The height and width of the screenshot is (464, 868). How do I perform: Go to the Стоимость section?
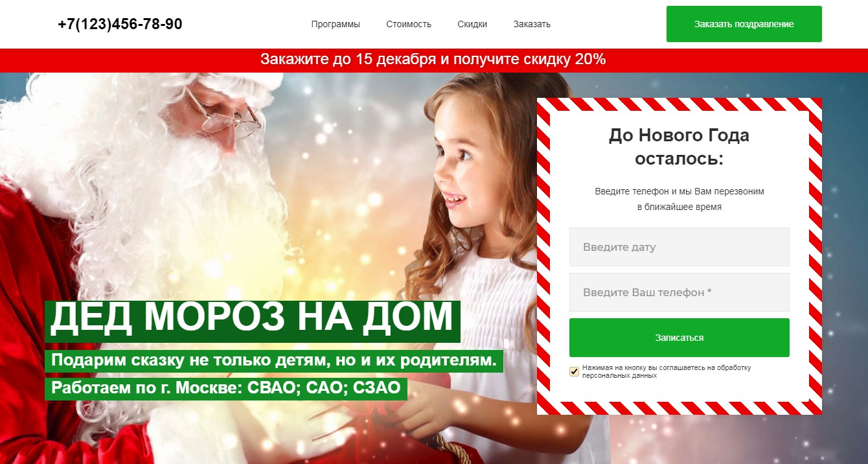click(409, 24)
